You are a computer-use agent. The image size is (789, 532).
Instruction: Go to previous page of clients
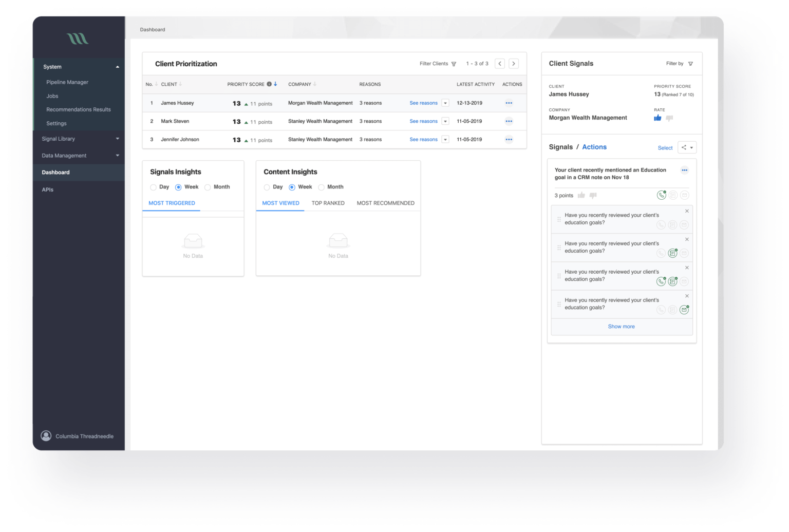(x=500, y=64)
